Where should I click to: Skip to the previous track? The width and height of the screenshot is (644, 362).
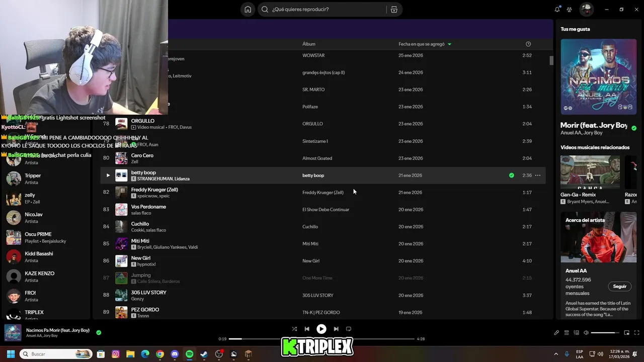(x=307, y=329)
